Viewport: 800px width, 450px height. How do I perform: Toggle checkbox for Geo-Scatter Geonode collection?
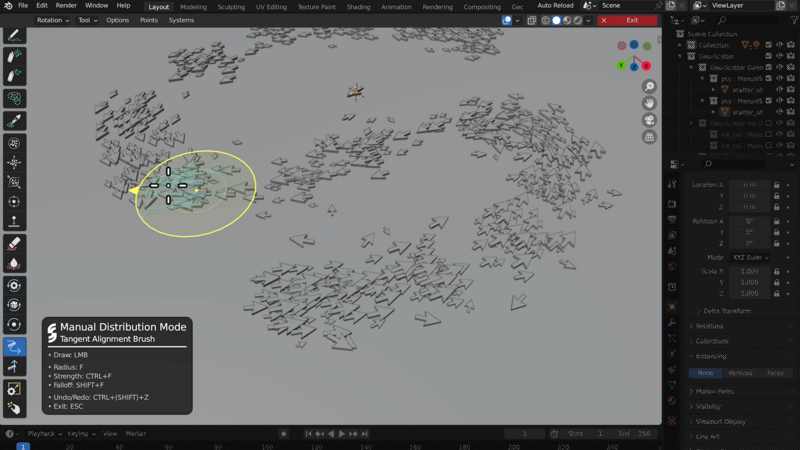click(x=769, y=67)
